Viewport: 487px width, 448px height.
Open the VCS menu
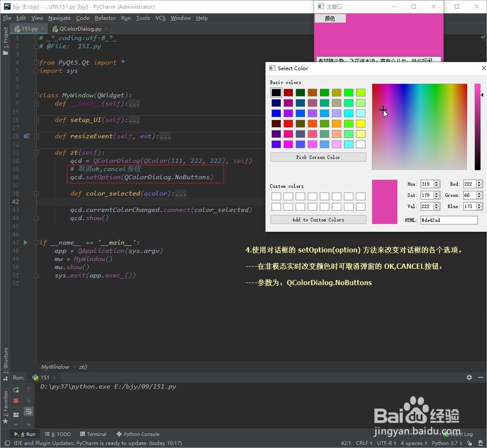point(160,18)
